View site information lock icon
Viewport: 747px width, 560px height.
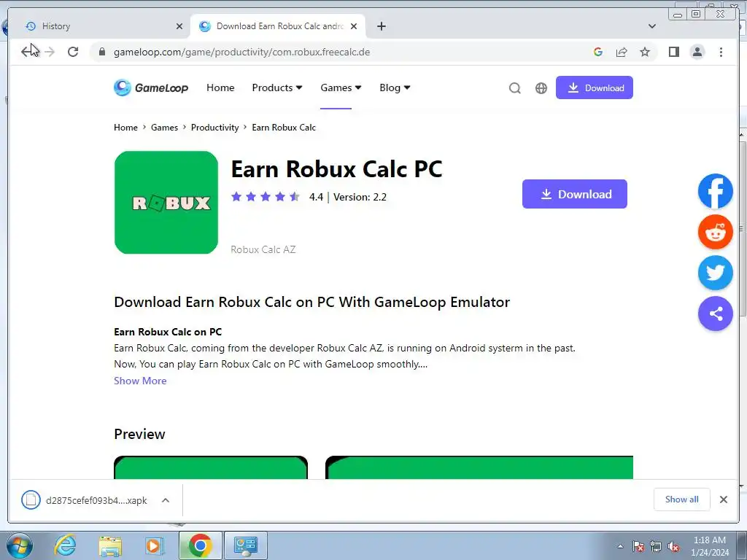[x=102, y=52]
